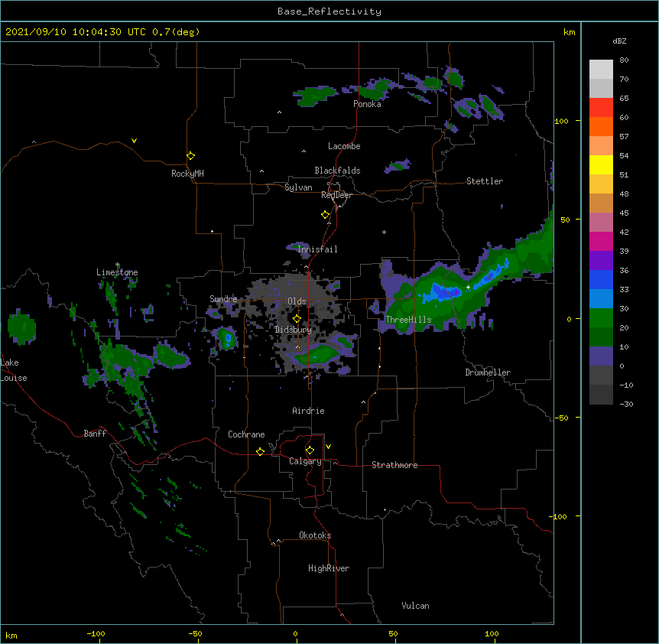Click the Innisfail city label
This screenshot has width=659, height=644.
tap(317, 249)
